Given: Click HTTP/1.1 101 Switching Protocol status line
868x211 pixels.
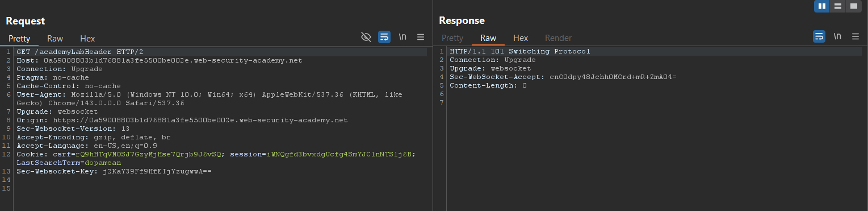Looking at the screenshot, I should 520,51.
